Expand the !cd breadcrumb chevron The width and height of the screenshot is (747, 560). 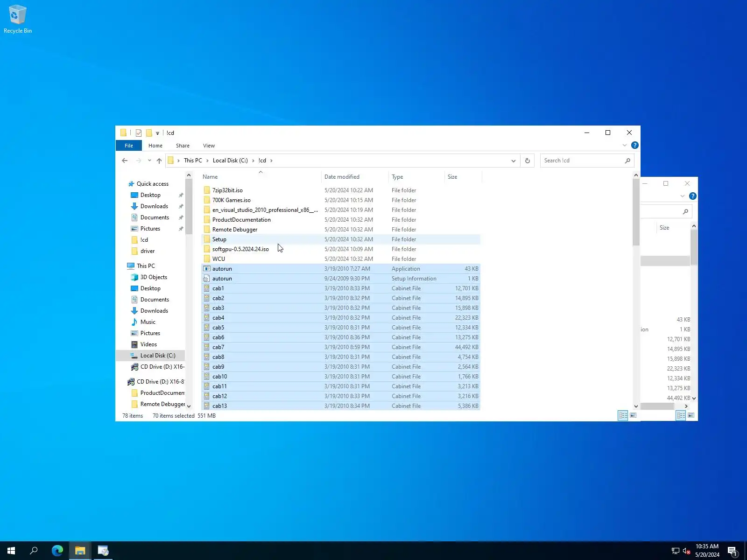[271, 161]
